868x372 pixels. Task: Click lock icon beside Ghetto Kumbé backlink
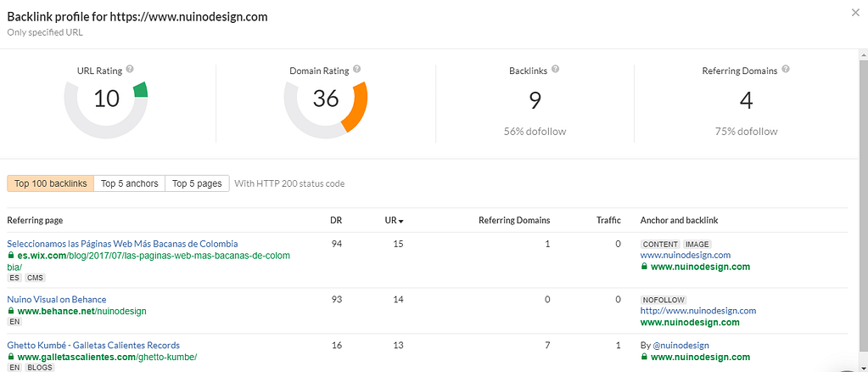[x=644, y=357]
